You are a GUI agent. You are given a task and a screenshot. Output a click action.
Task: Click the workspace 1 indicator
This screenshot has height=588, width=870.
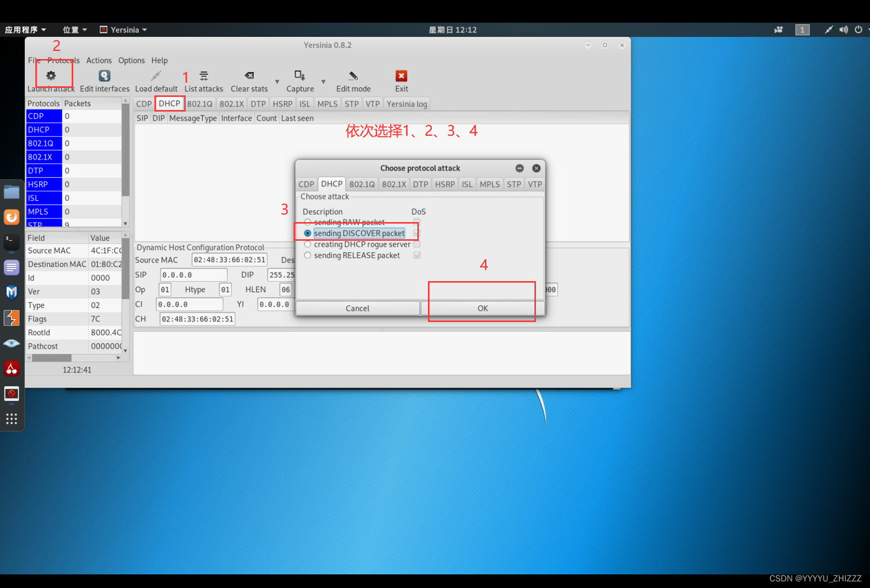click(802, 30)
